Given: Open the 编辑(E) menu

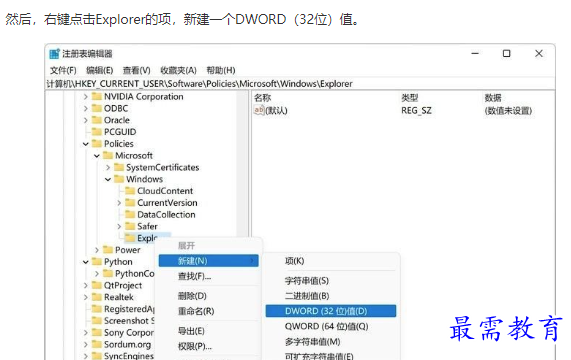Looking at the screenshot, I should coord(100,70).
